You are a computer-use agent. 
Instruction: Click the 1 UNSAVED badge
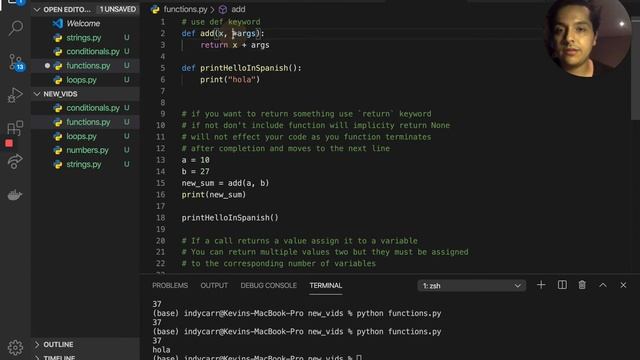(x=118, y=9)
